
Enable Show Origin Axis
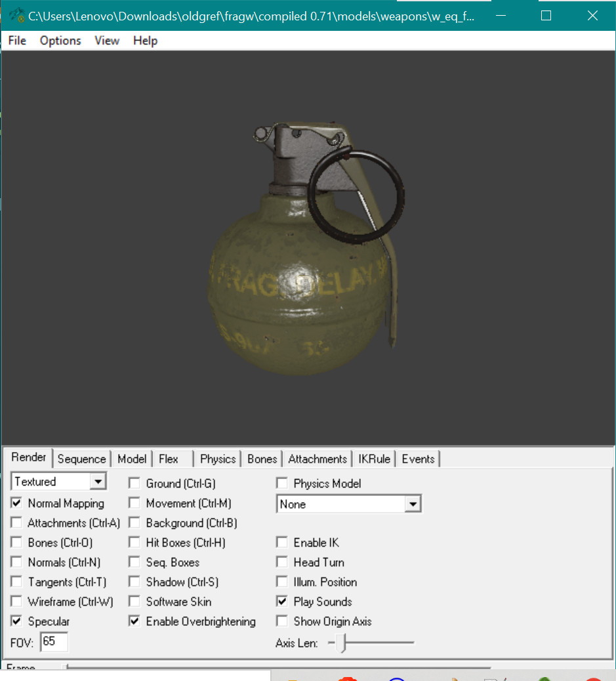click(281, 621)
